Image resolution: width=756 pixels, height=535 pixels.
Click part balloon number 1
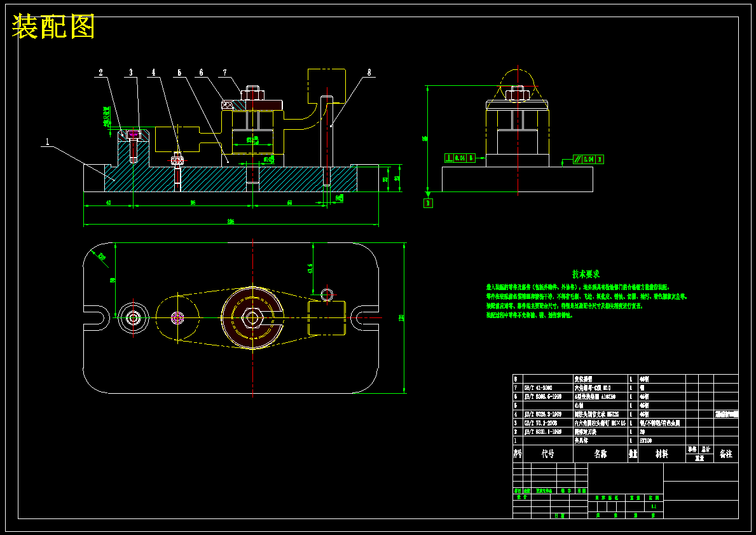coord(47,142)
